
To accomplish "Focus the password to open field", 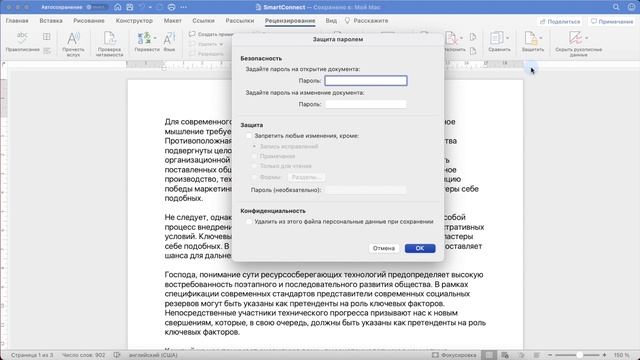I will [366, 80].
